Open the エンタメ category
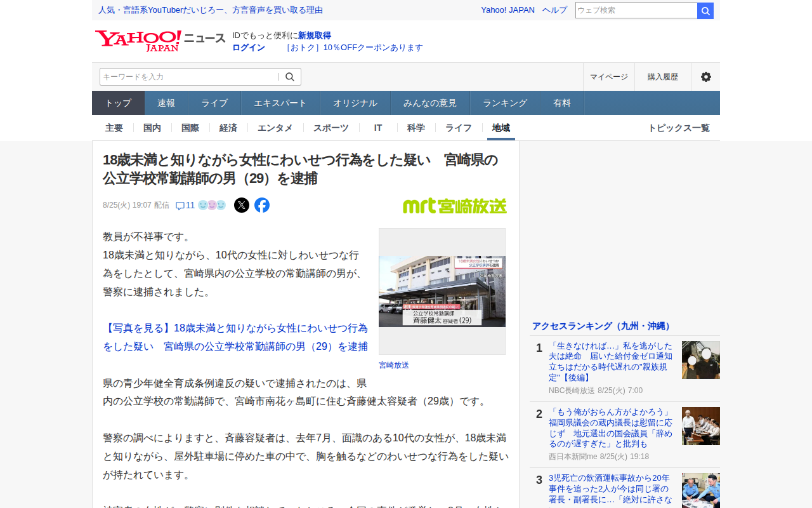The width and height of the screenshot is (812, 508). pos(275,128)
